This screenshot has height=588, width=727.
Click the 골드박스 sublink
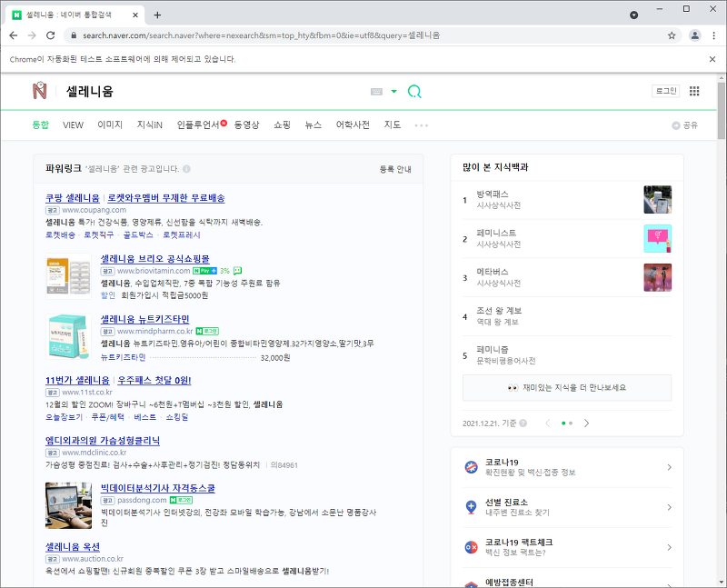pyautogui.click(x=138, y=235)
